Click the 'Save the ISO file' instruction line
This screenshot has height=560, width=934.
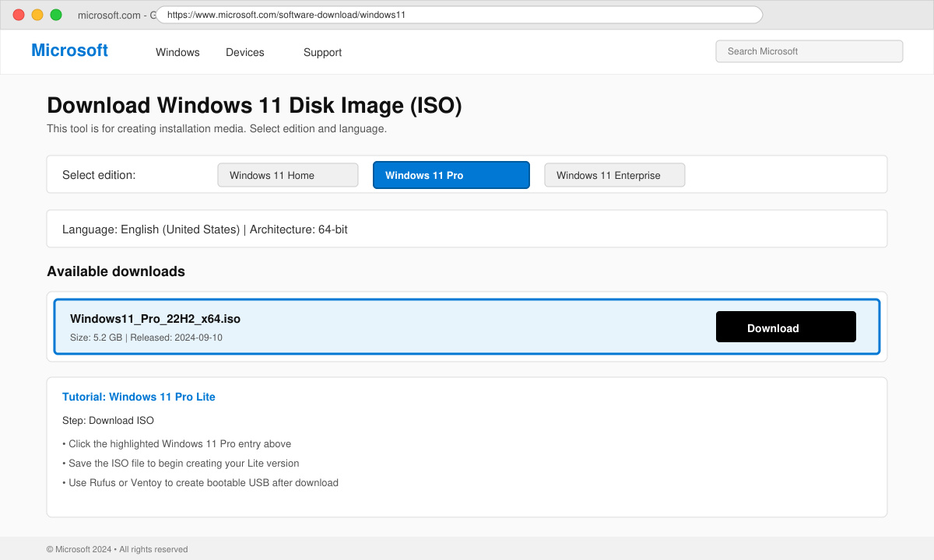(x=181, y=464)
